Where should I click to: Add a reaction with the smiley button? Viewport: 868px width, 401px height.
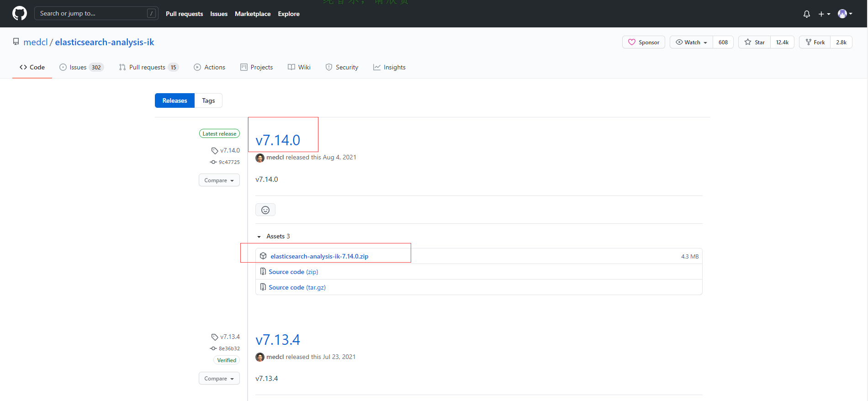click(265, 210)
